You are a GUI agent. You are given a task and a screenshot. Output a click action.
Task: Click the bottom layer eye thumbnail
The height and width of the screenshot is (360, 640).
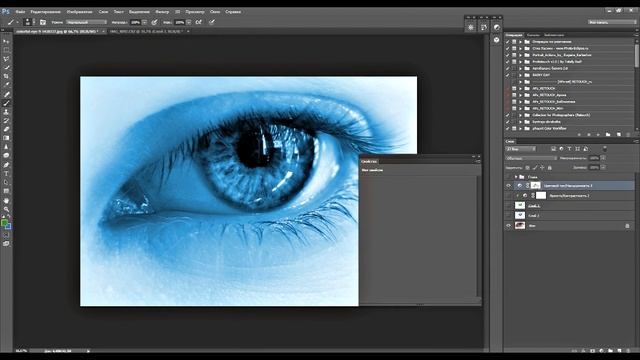coord(520,225)
